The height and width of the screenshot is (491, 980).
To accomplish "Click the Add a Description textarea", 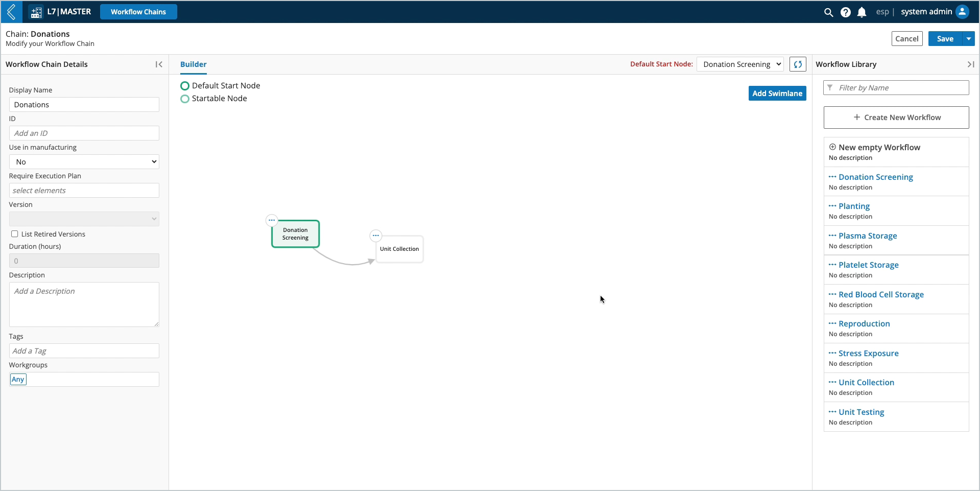I will coord(84,305).
